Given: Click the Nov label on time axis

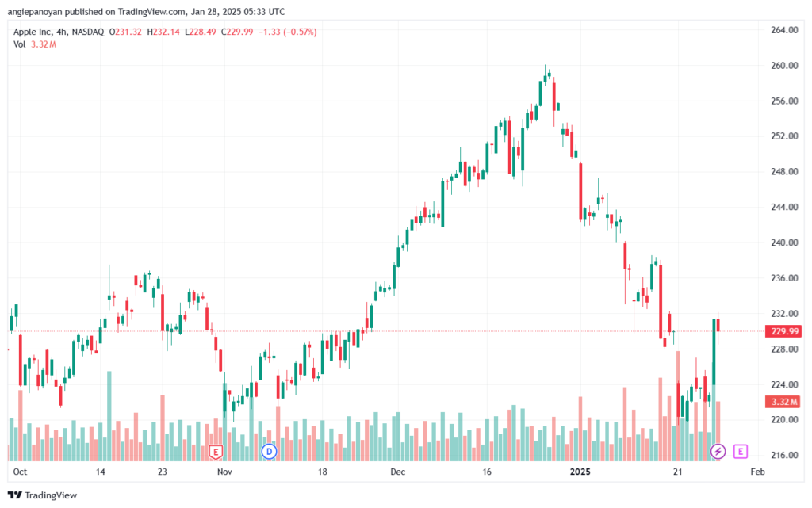Looking at the screenshot, I should point(224,472).
